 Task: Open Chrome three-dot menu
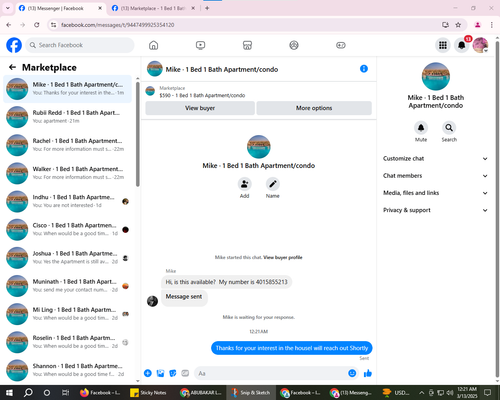pyautogui.click(x=492, y=25)
